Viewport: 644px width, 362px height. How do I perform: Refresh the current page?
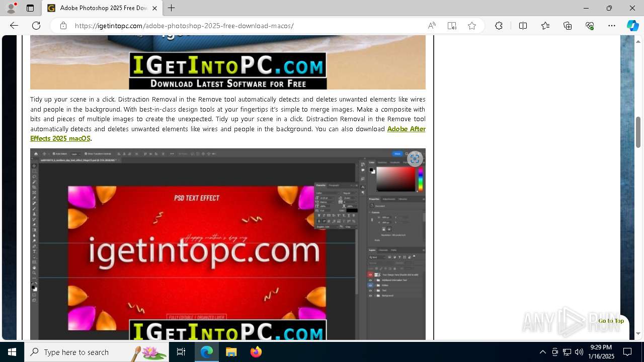coord(36,26)
